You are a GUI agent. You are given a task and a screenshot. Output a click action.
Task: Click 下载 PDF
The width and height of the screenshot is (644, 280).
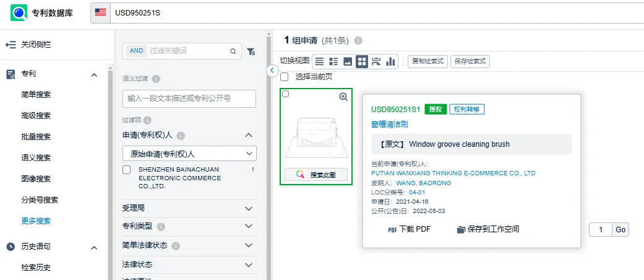(409, 229)
